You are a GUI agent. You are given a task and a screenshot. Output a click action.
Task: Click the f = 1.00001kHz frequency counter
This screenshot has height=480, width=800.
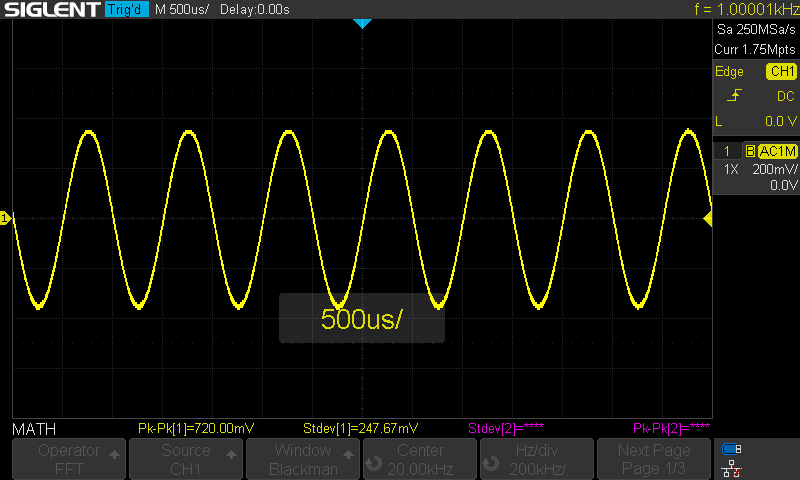pos(746,9)
